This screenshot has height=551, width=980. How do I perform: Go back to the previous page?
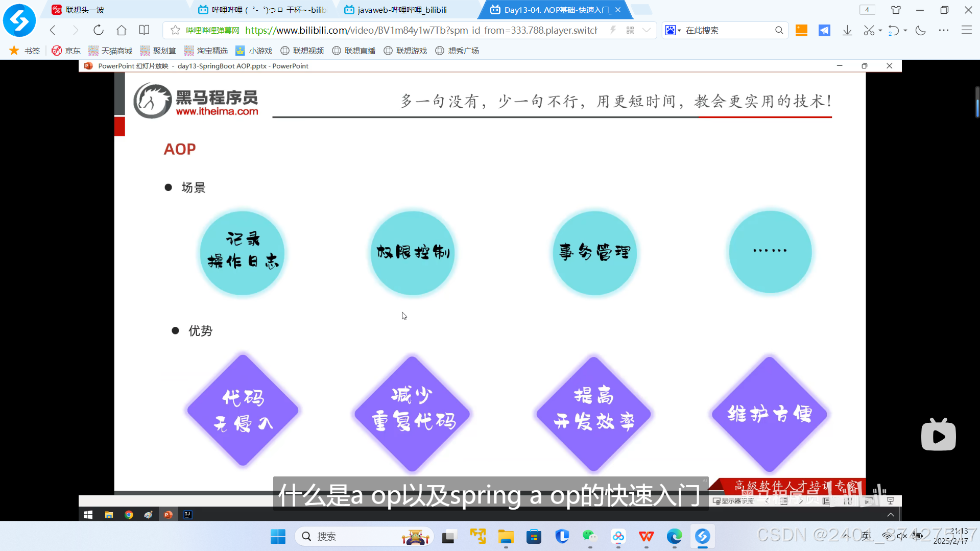click(53, 30)
